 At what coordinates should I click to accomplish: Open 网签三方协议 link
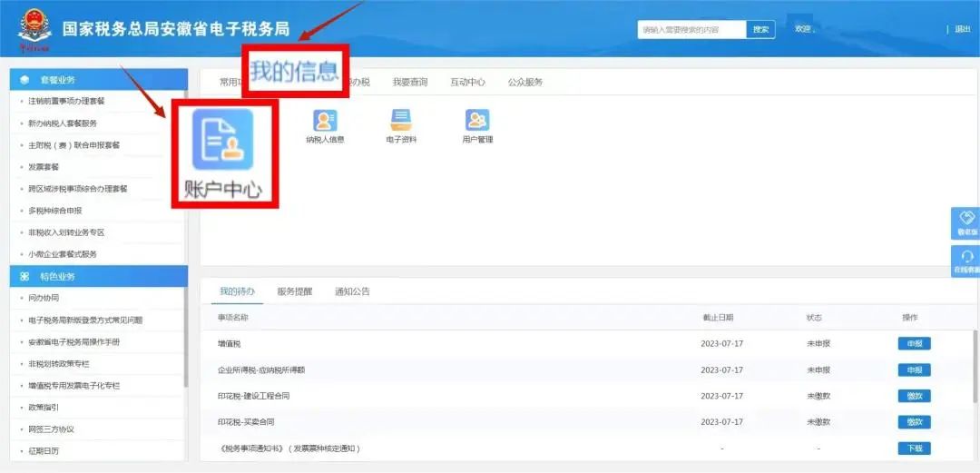click(x=51, y=429)
